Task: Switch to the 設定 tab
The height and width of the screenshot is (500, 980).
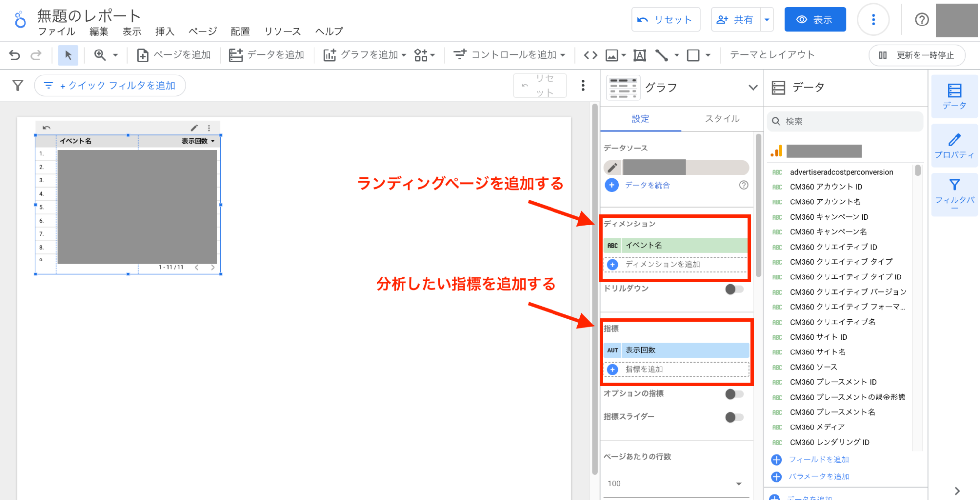Action: [x=640, y=119]
